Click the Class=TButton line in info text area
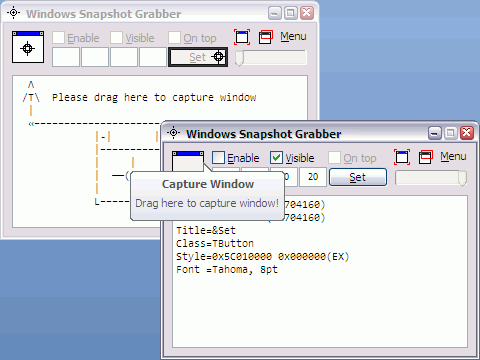This screenshot has height=360, width=480. click(x=215, y=243)
